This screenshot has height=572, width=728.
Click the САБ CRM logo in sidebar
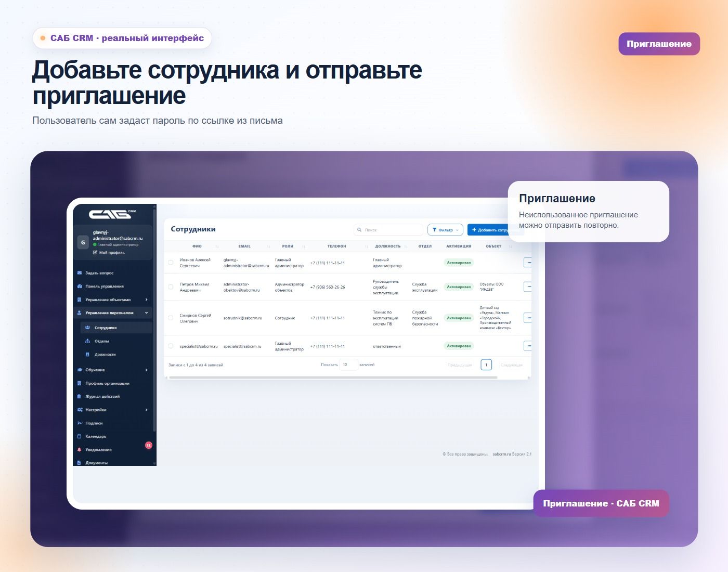click(112, 214)
